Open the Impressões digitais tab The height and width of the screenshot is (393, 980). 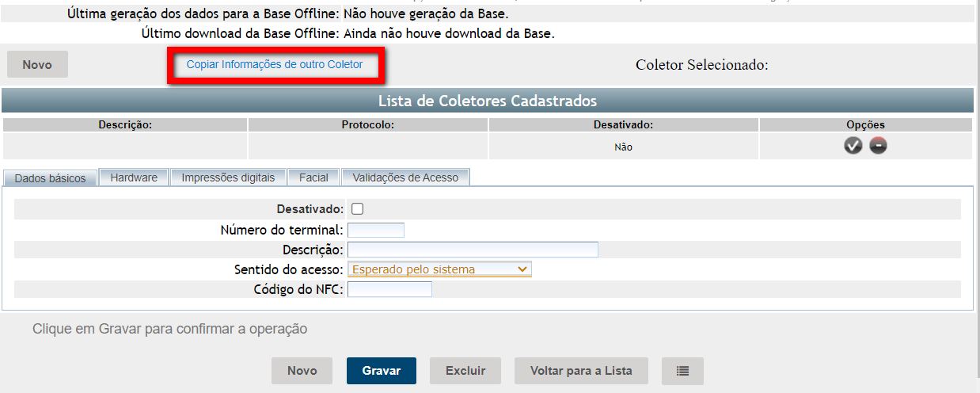[228, 177]
